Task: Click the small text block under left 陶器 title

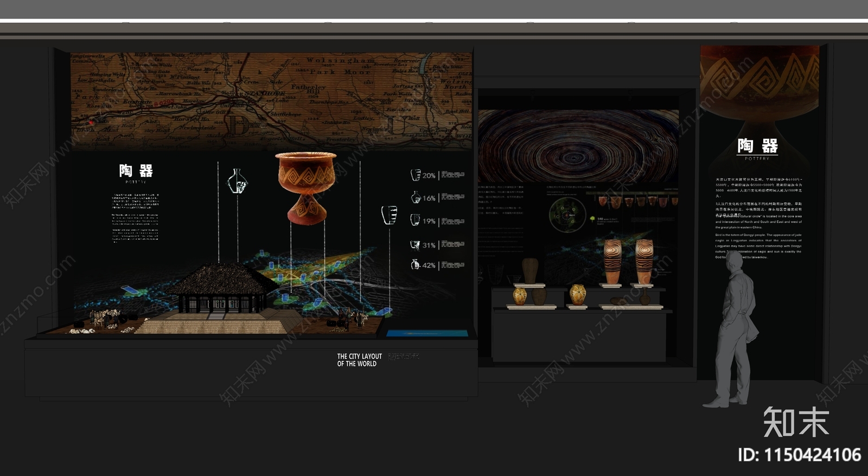Action: point(136,218)
